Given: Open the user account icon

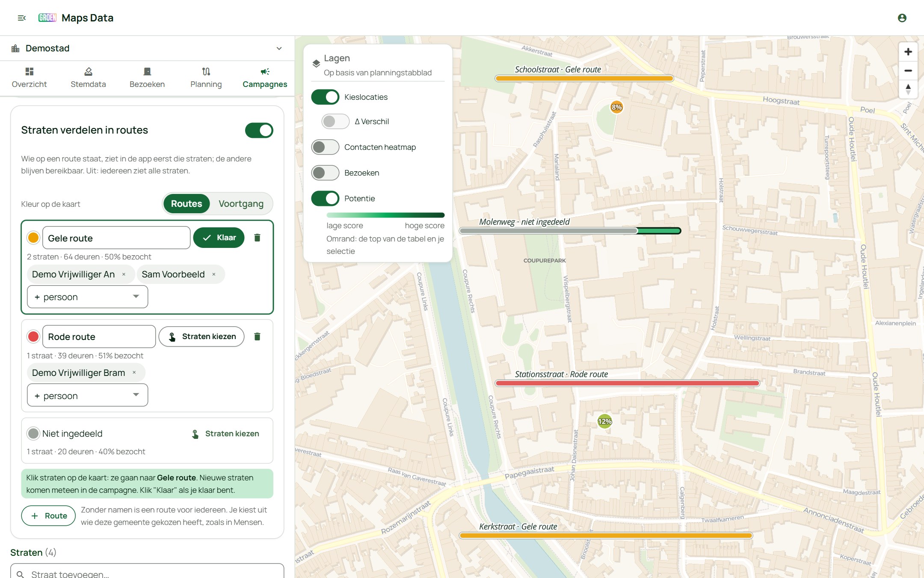Looking at the screenshot, I should (902, 18).
